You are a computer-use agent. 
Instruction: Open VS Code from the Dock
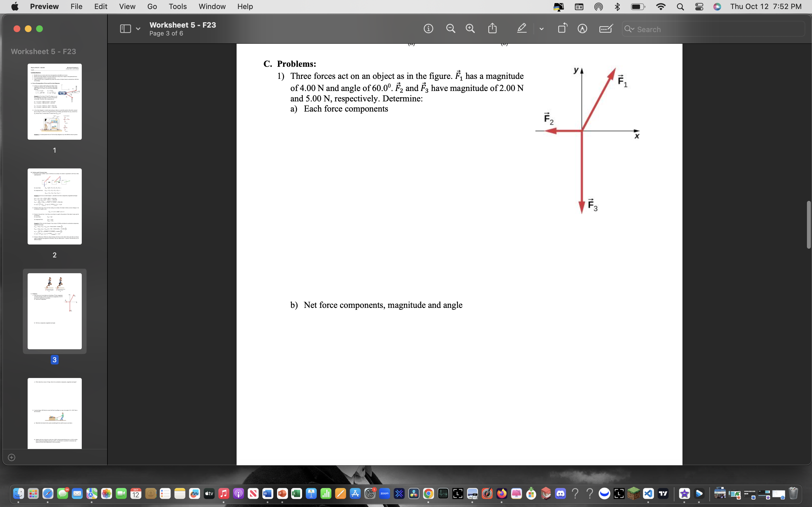click(648, 493)
